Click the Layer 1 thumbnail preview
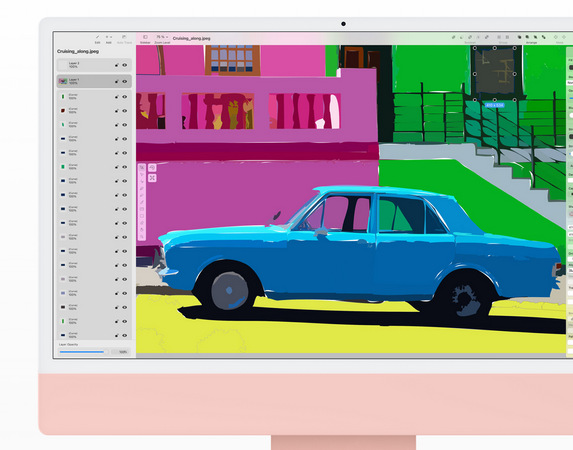This screenshot has width=573, height=450. point(63,81)
